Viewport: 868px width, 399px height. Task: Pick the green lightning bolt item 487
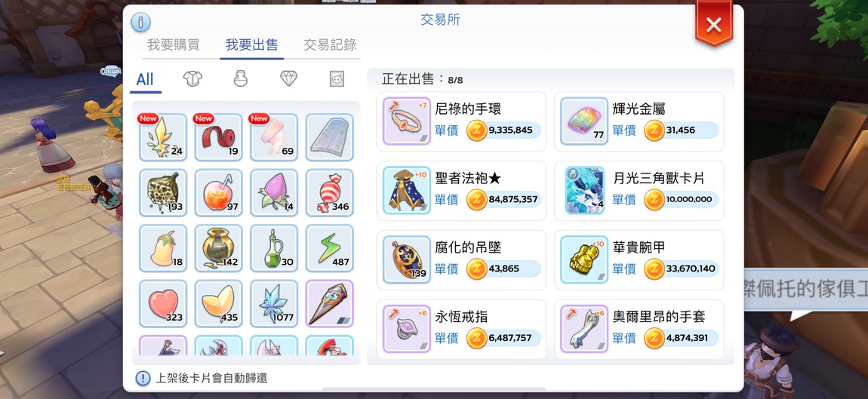click(x=329, y=248)
